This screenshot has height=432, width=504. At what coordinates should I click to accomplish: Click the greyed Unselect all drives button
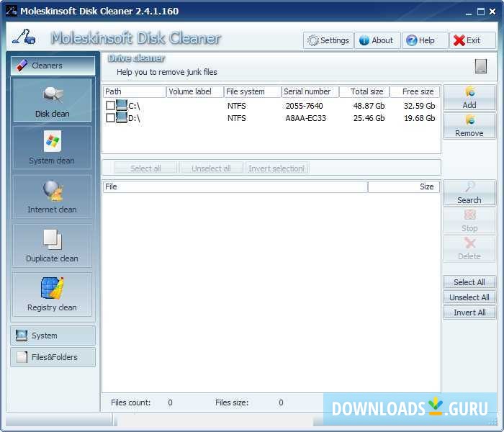(x=211, y=168)
